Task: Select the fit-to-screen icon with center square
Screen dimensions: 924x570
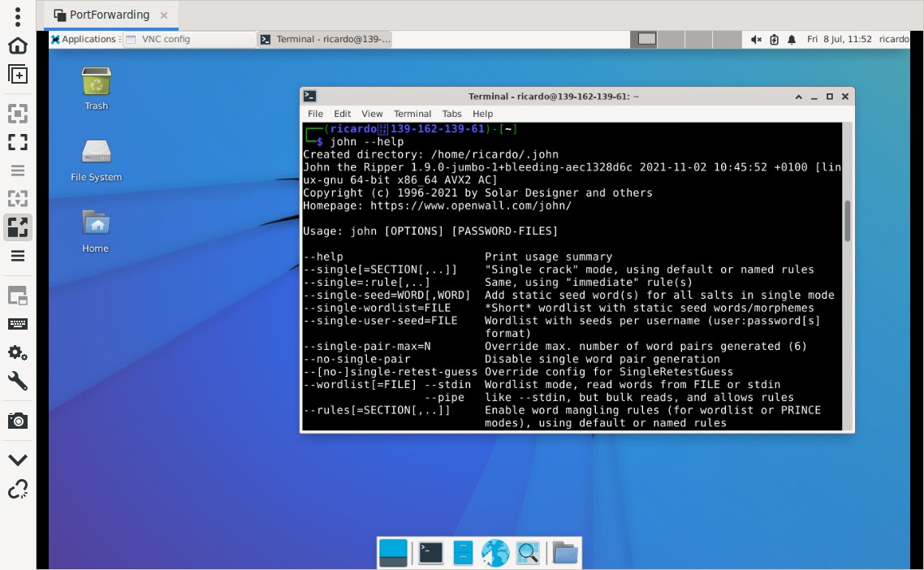Action: pyautogui.click(x=18, y=113)
